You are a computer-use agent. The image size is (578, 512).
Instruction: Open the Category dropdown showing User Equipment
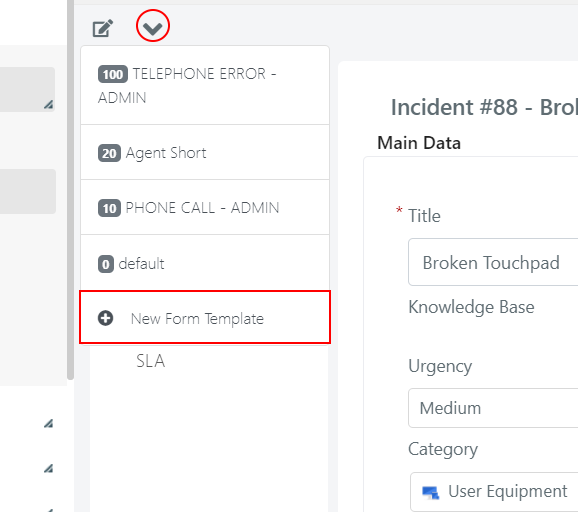tap(494, 492)
